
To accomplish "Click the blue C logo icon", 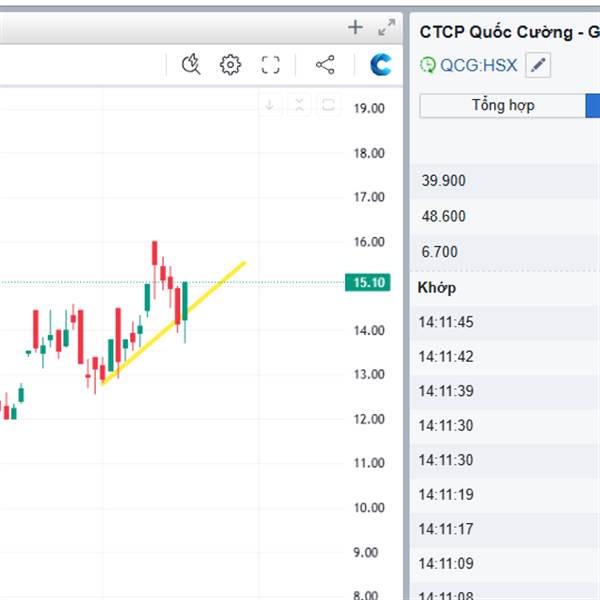I will (380, 64).
